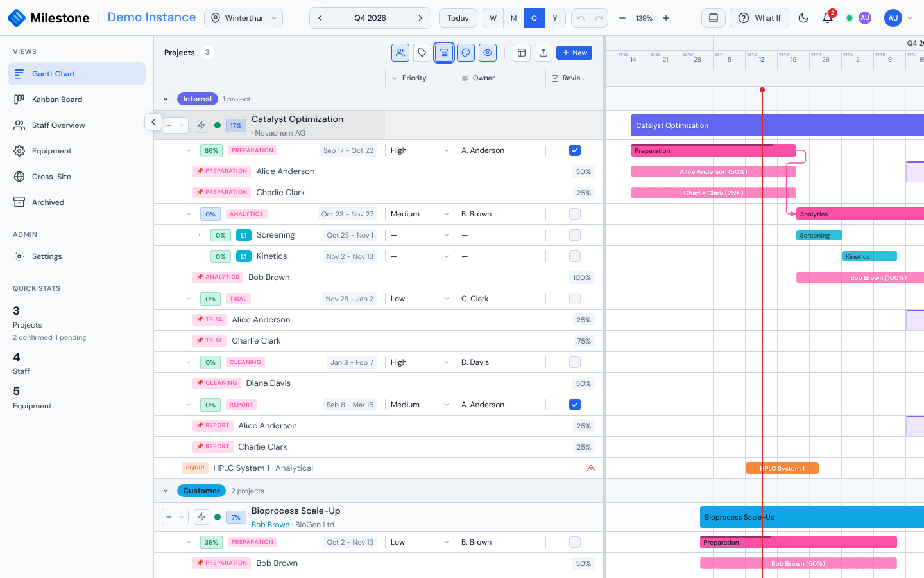Image resolution: width=924 pixels, height=578 pixels.
Task: Switch to Week view
Action: pos(493,18)
